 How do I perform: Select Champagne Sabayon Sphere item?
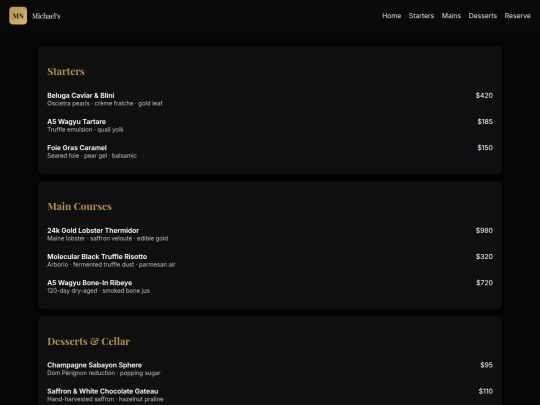(x=94, y=365)
